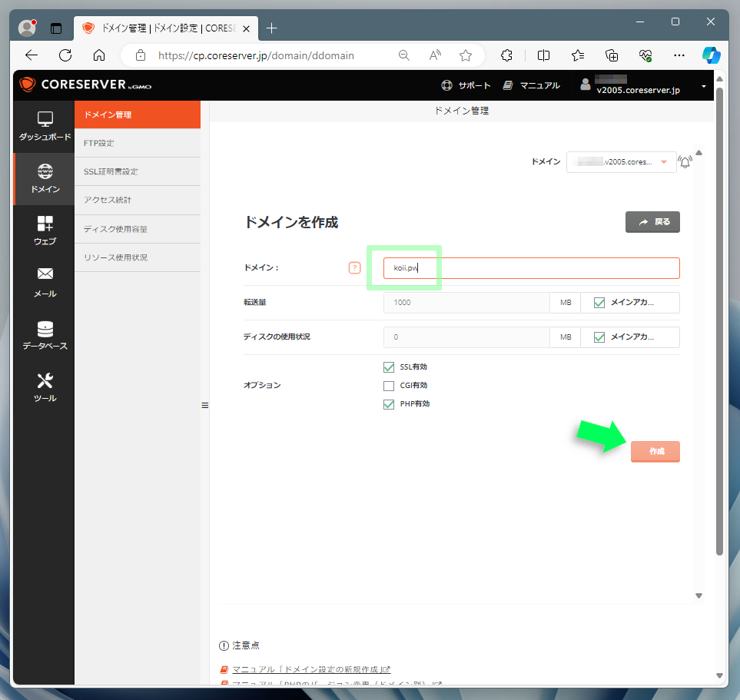Click the domain name input field
Viewport: 740px width, 700px height.
coord(532,268)
